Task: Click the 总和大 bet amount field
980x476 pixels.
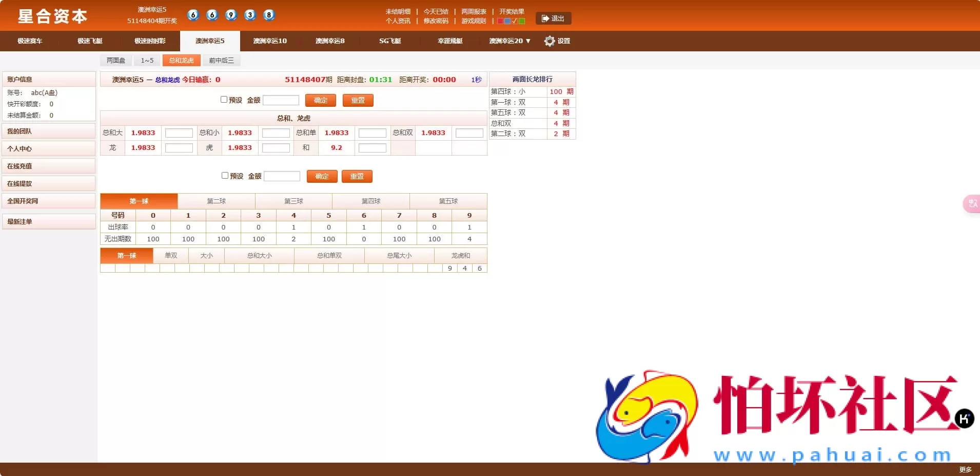Action: coord(179,133)
